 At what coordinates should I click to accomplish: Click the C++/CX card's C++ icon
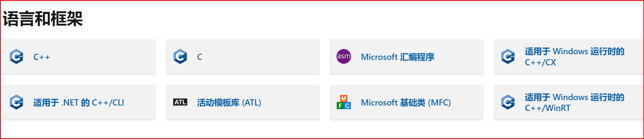(508, 56)
